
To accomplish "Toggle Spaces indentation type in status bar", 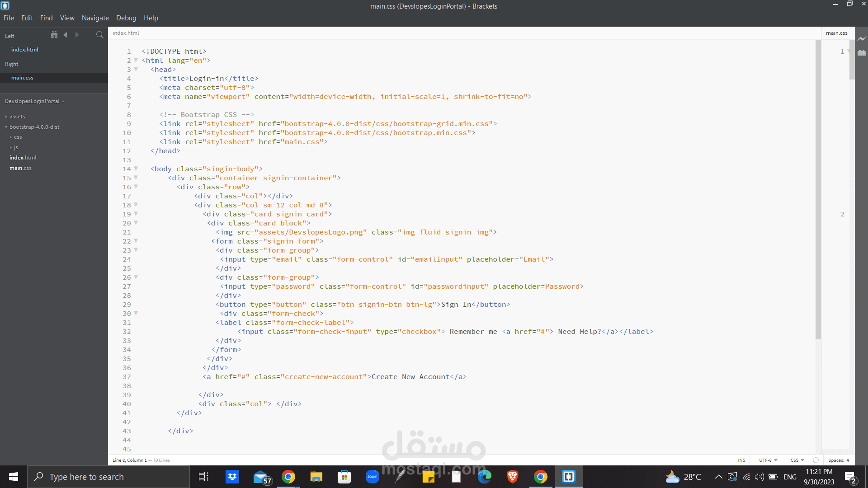I will 835,460.
